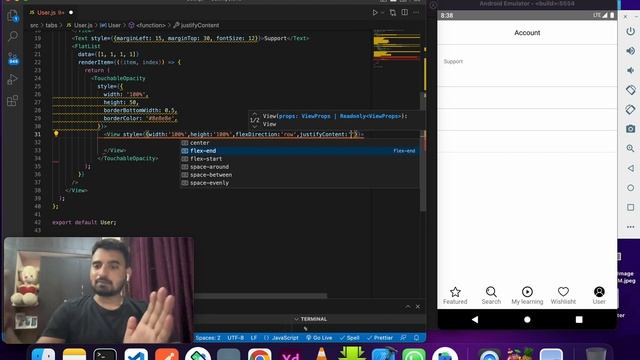Change the JavaScript language mode
This screenshot has height=360, width=640.
[281, 338]
